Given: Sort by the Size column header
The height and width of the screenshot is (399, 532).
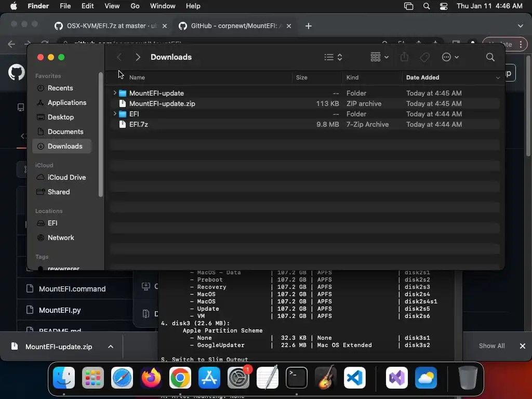Looking at the screenshot, I should coord(301,78).
